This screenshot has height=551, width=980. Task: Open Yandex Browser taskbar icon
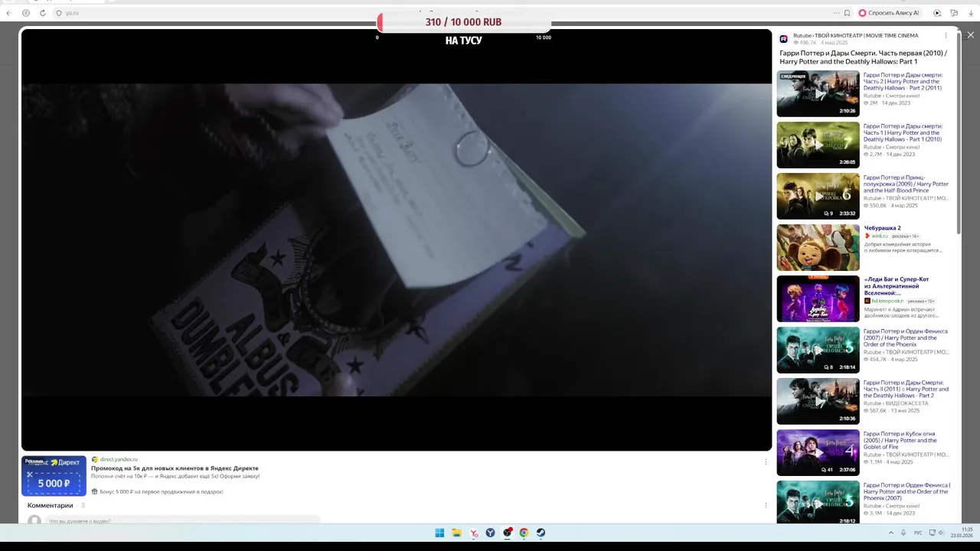pyautogui.click(x=474, y=533)
